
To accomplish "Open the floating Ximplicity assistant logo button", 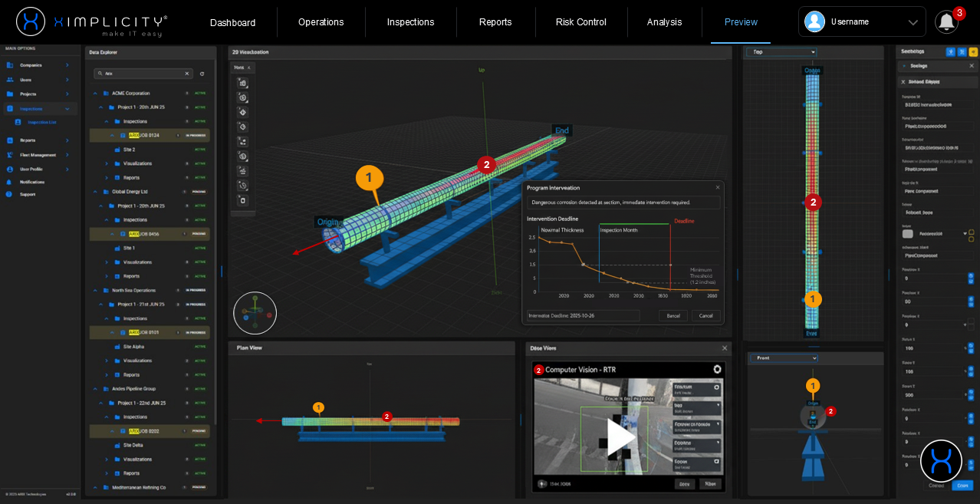I will tap(941, 460).
